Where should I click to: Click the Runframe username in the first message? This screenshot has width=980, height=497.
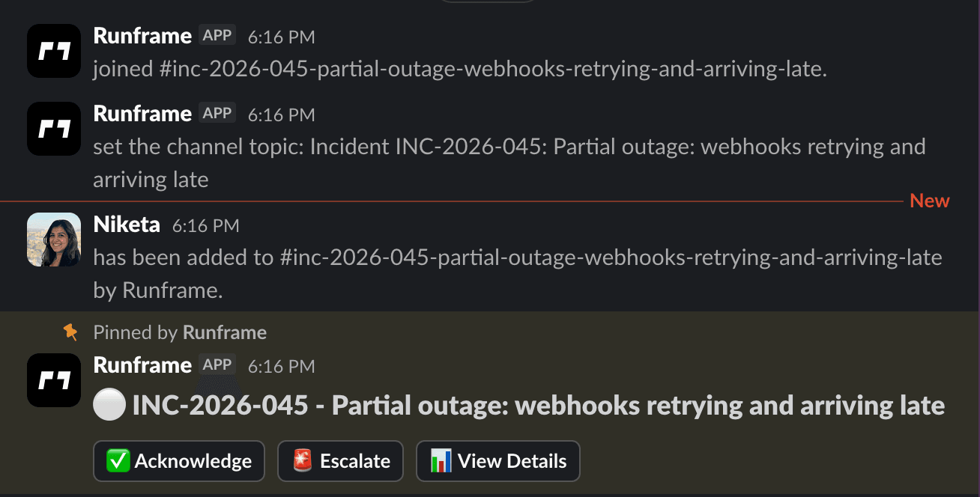pyautogui.click(x=142, y=35)
